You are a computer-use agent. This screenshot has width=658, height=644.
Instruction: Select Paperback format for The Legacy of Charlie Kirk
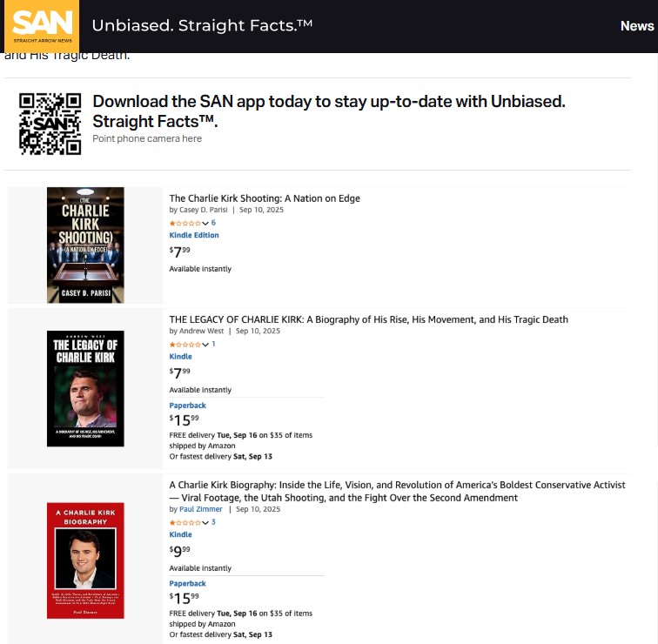[187, 406]
